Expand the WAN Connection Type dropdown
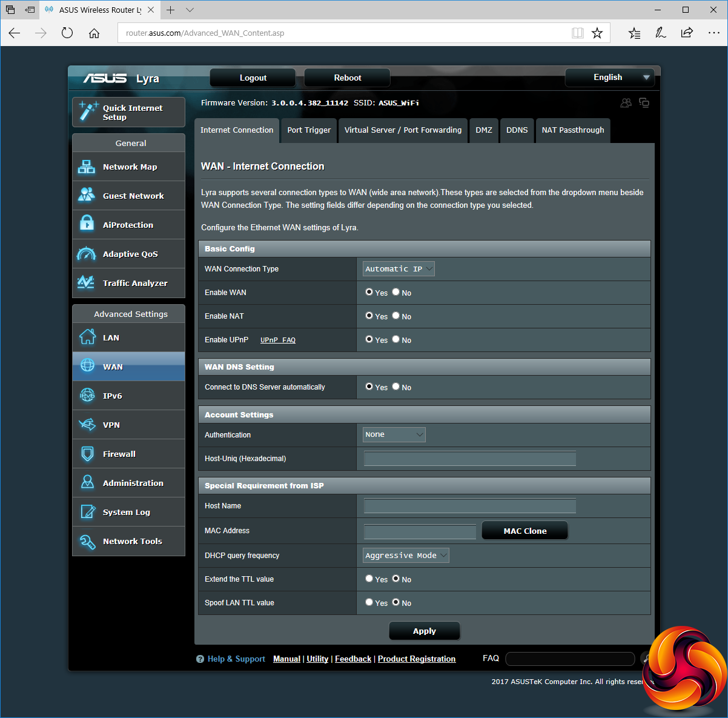 pos(399,269)
